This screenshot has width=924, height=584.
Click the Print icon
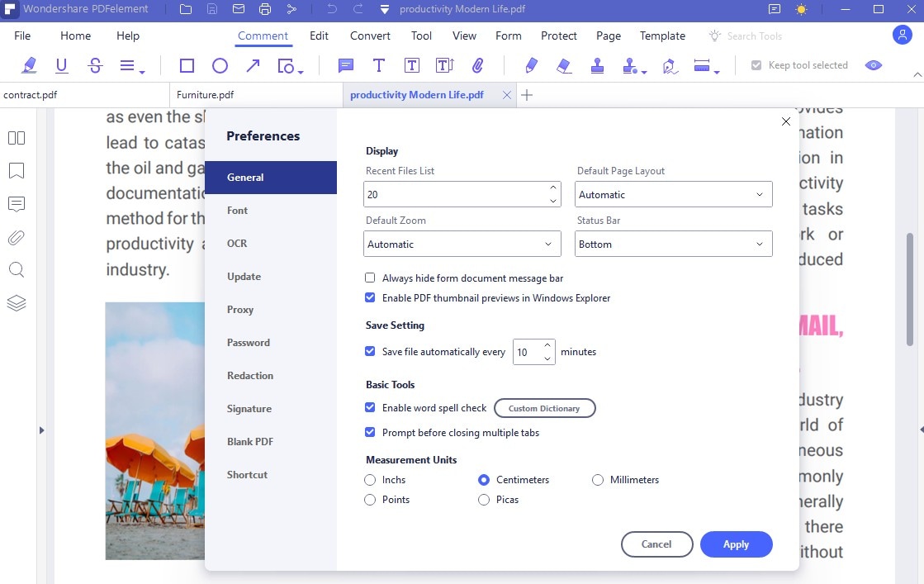coord(265,9)
